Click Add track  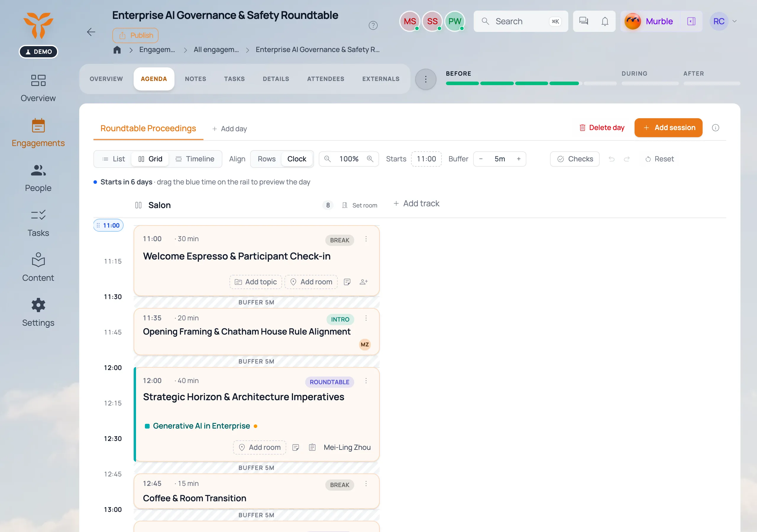416,204
